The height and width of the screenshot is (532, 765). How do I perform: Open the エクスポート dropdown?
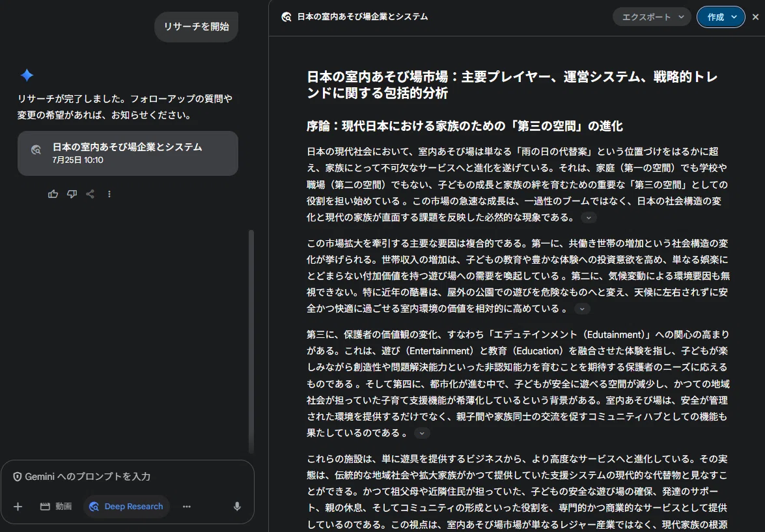[x=652, y=17]
